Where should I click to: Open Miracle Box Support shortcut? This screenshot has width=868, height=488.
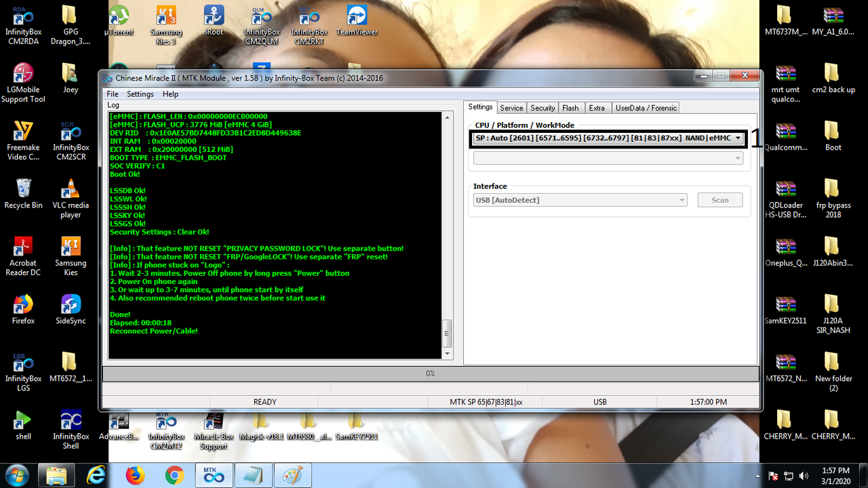(x=214, y=432)
